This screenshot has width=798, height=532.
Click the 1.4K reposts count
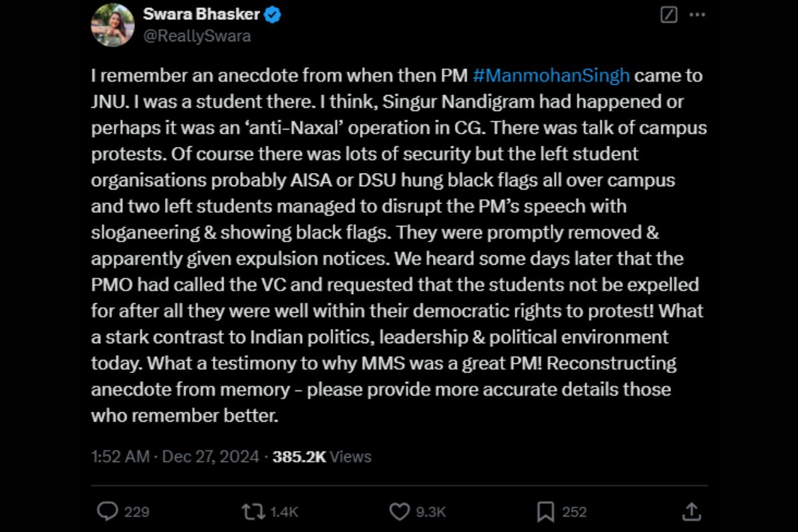tap(284, 511)
